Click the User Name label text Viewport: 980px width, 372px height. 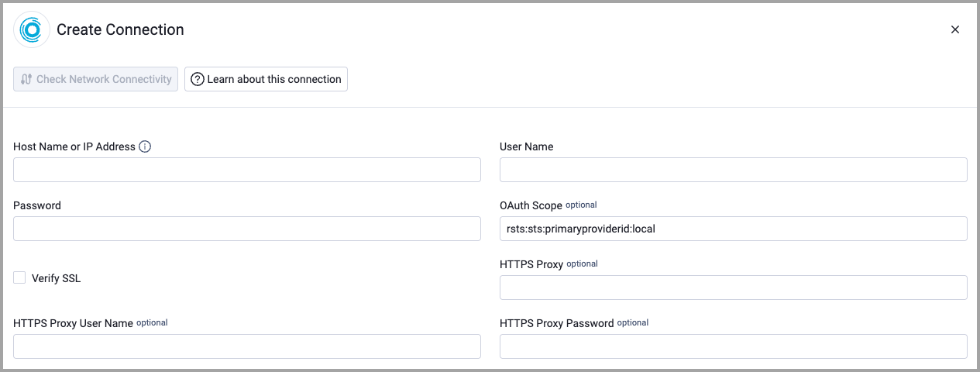click(527, 146)
